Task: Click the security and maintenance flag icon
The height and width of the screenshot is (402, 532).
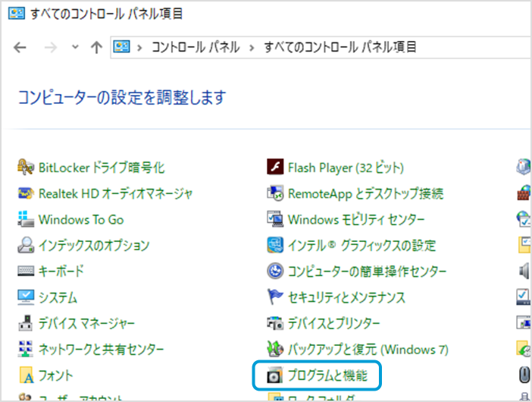Action: click(x=275, y=297)
